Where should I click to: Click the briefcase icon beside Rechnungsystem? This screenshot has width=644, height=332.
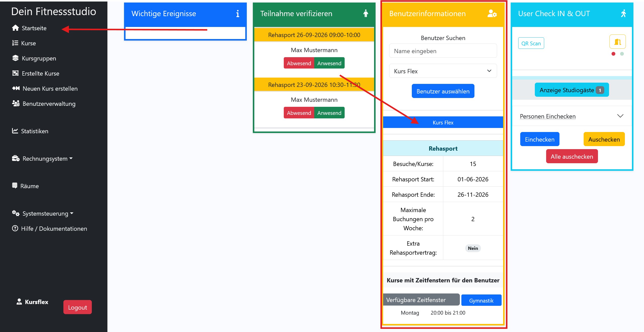16,158
